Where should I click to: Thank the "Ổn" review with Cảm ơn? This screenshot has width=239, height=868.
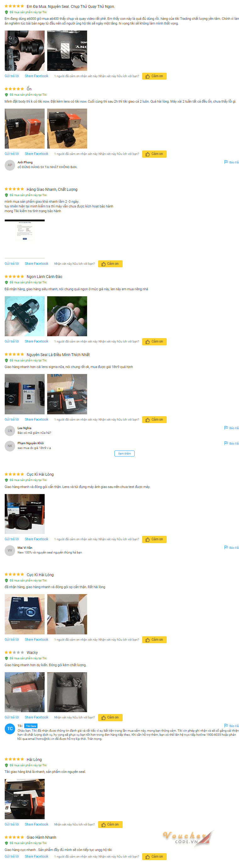tap(154, 154)
